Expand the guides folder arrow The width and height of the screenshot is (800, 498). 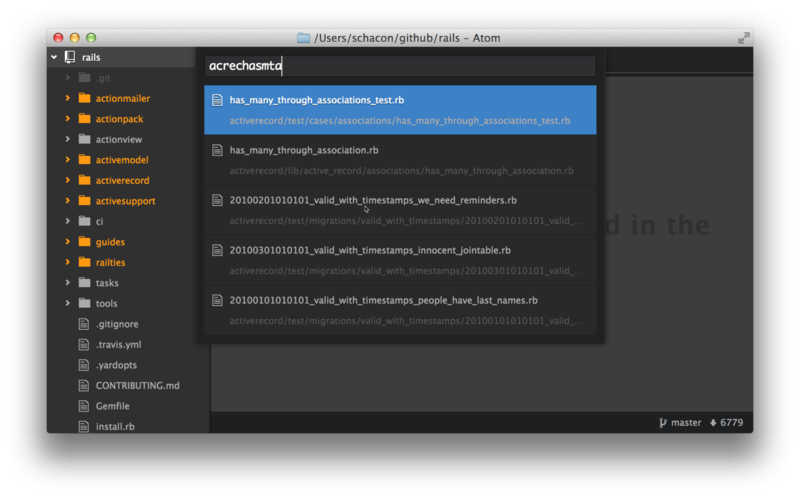(x=68, y=242)
